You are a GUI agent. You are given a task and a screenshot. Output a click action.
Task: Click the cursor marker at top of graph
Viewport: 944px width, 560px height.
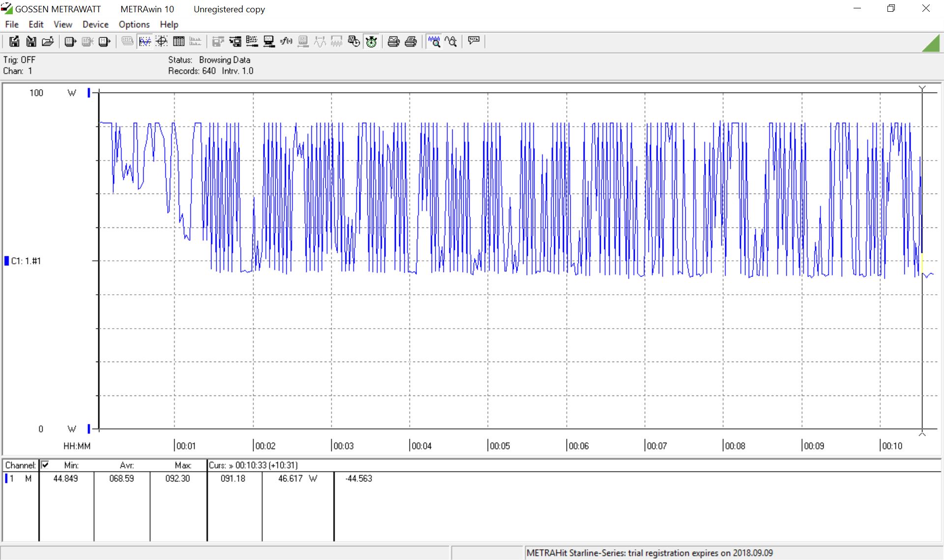[x=922, y=89]
